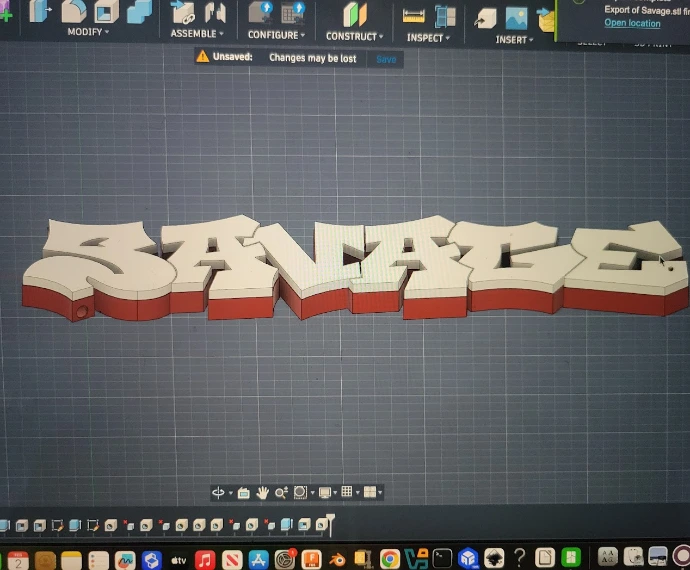Viewport: 690px width, 570px height.
Task: Click the Open location link
Action: click(632, 23)
